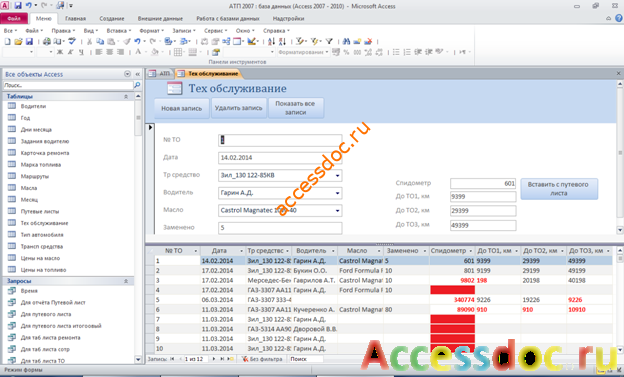Open the Путевые листы table in navigation pane

[40, 211]
